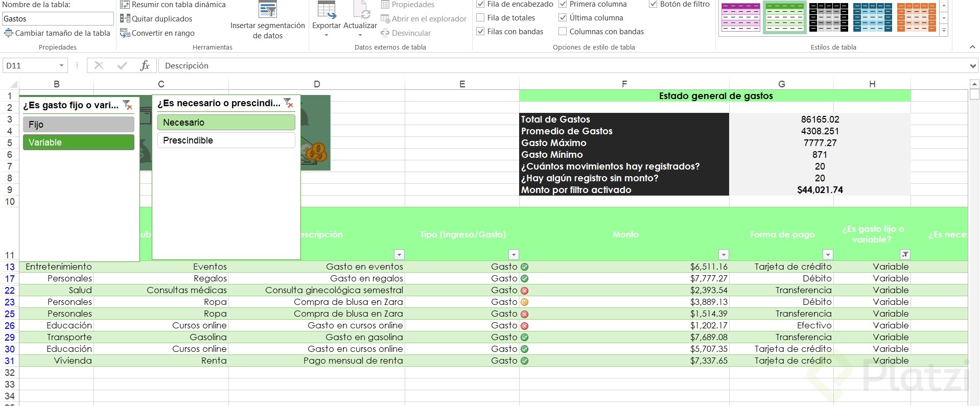The height and width of the screenshot is (406, 980).
Task: Toggle the Botón de filtro checkbox
Action: pos(653,4)
